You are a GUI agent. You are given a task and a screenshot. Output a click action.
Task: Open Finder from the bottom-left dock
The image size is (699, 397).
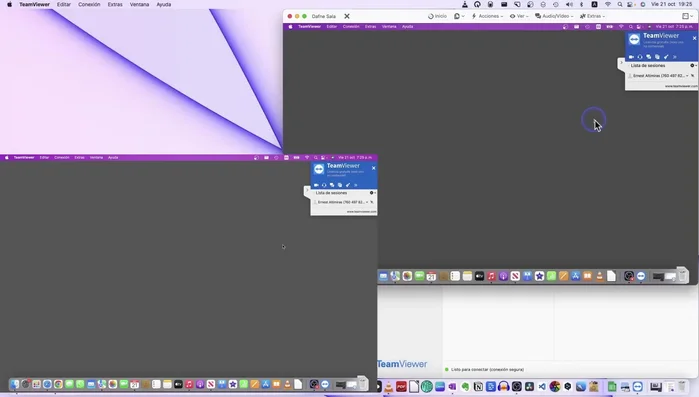[x=15, y=384]
